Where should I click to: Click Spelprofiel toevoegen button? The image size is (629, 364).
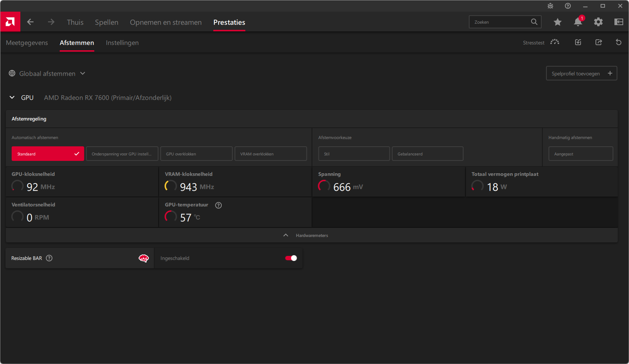coord(581,73)
